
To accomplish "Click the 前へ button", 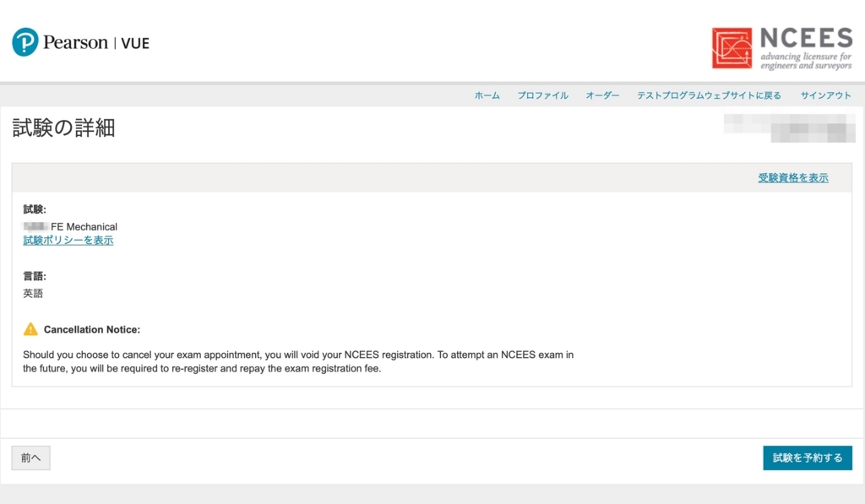I will point(31,458).
